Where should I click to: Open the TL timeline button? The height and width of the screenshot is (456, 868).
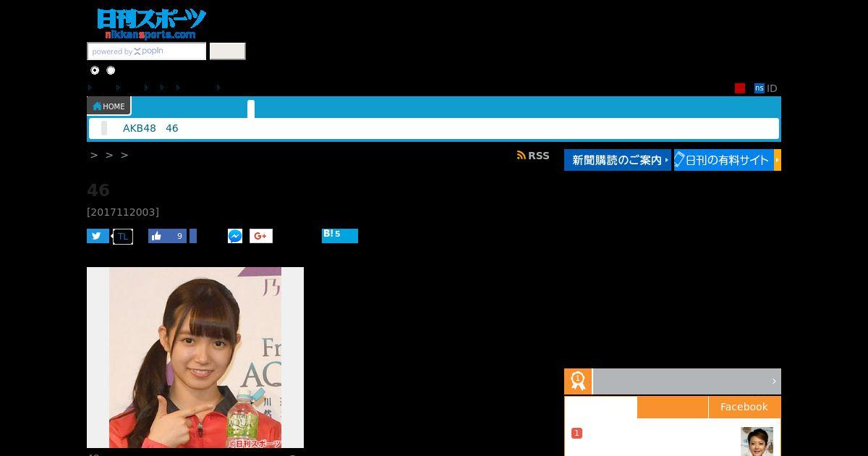click(x=123, y=236)
